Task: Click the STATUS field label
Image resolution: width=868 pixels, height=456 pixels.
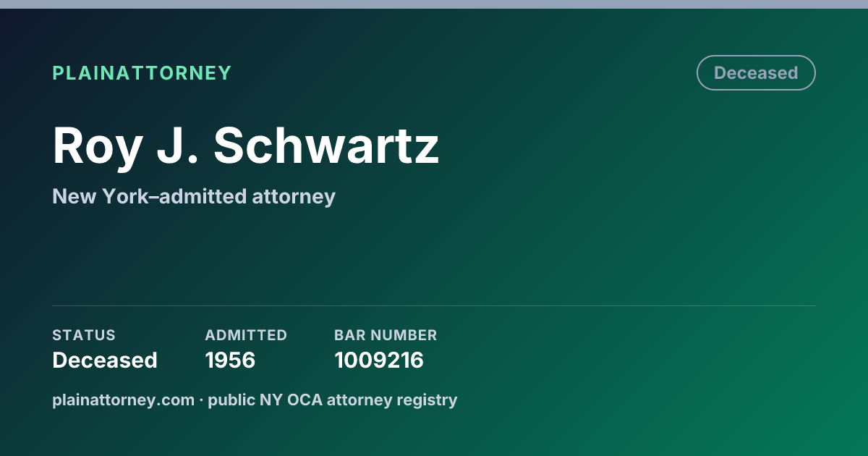Action: coord(84,335)
